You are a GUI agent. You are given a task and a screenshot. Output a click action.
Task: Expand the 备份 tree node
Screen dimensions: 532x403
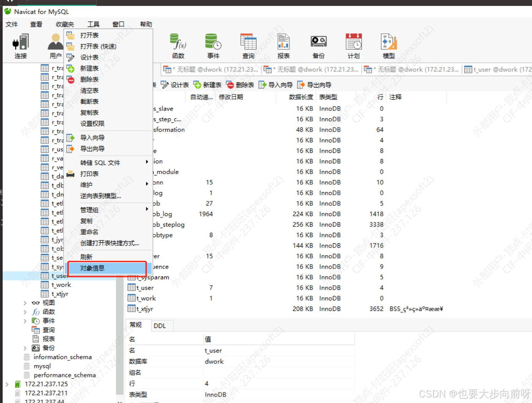click(25, 348)
